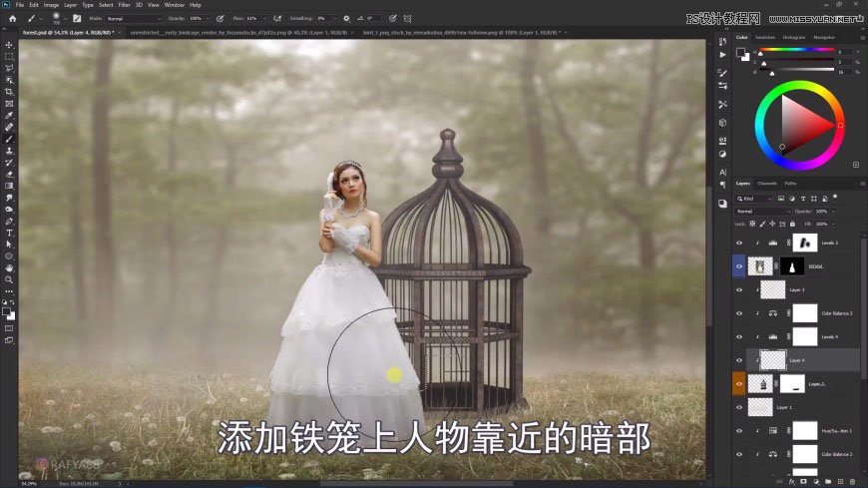This screenshot has width=868, height=488.
Task: Toggle visibility of orange-tagged birdcage layer
Action: (739, 384)
